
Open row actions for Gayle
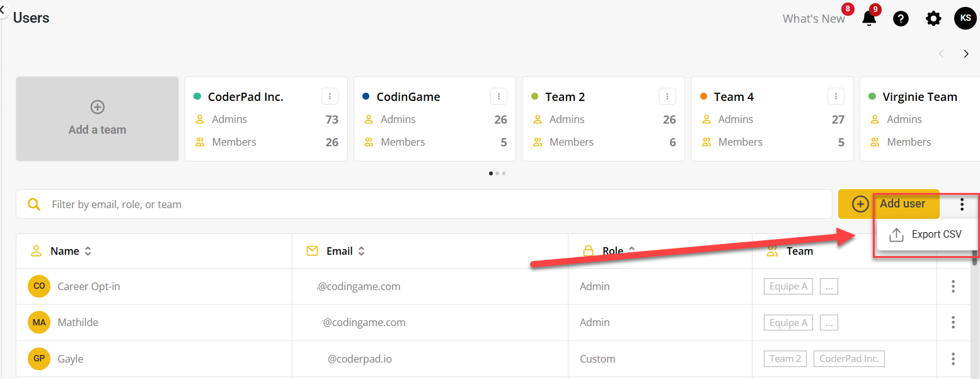click(x=953, y=359)
